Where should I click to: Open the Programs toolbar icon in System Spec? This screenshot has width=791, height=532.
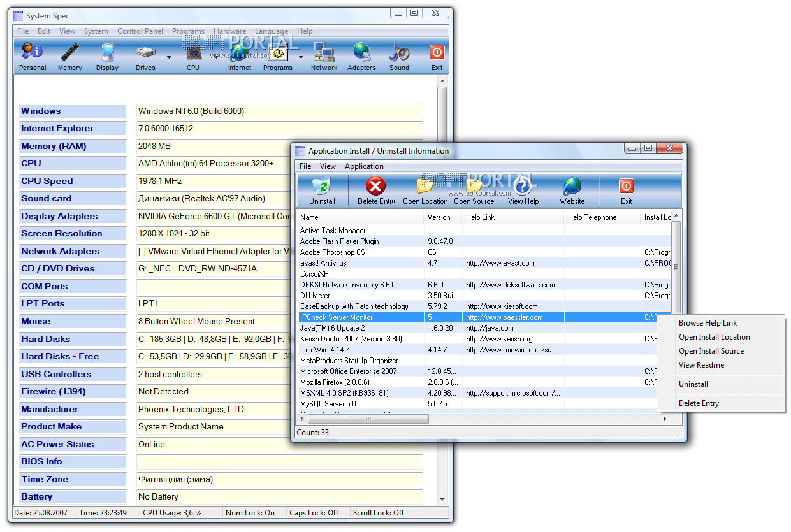(278, 57)
